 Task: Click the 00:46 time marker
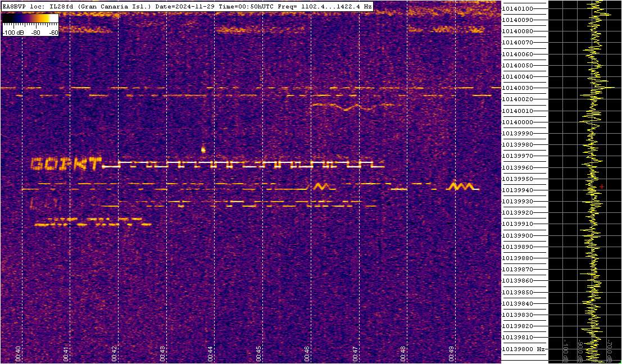[x=307, y=353]
